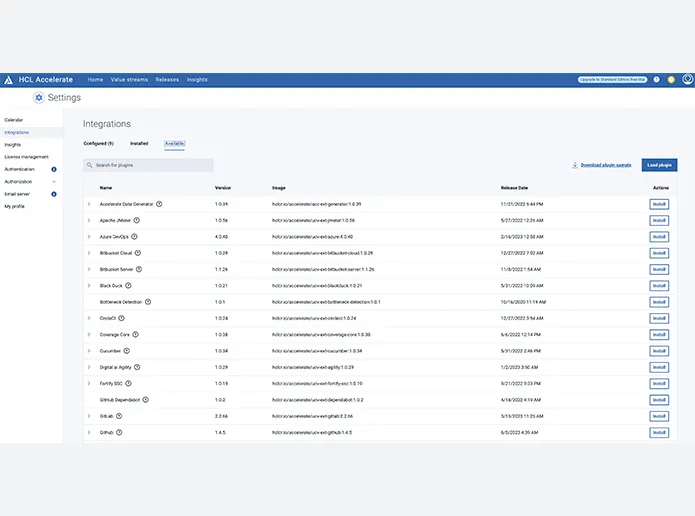Image resolution: width=695 pixels, height=516 pixels.
Task: Switch to the Installed tab
Action: click(x=139, y=144)
